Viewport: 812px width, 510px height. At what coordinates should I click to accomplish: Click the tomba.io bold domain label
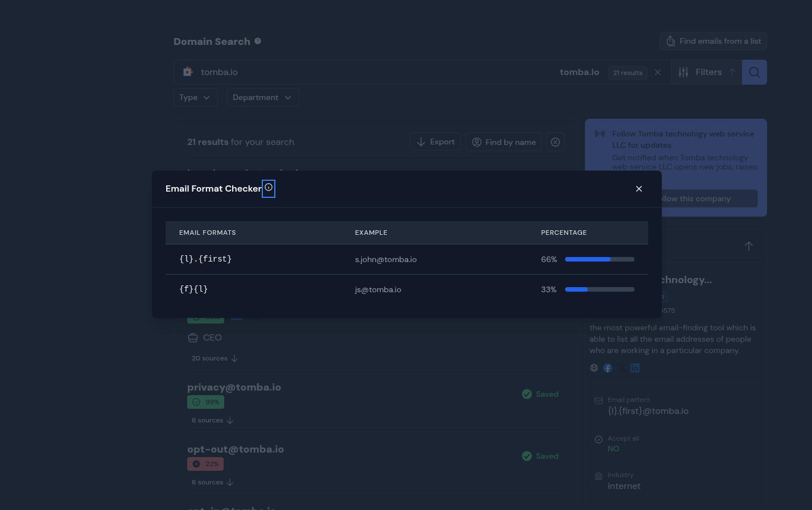click(579, 72)
